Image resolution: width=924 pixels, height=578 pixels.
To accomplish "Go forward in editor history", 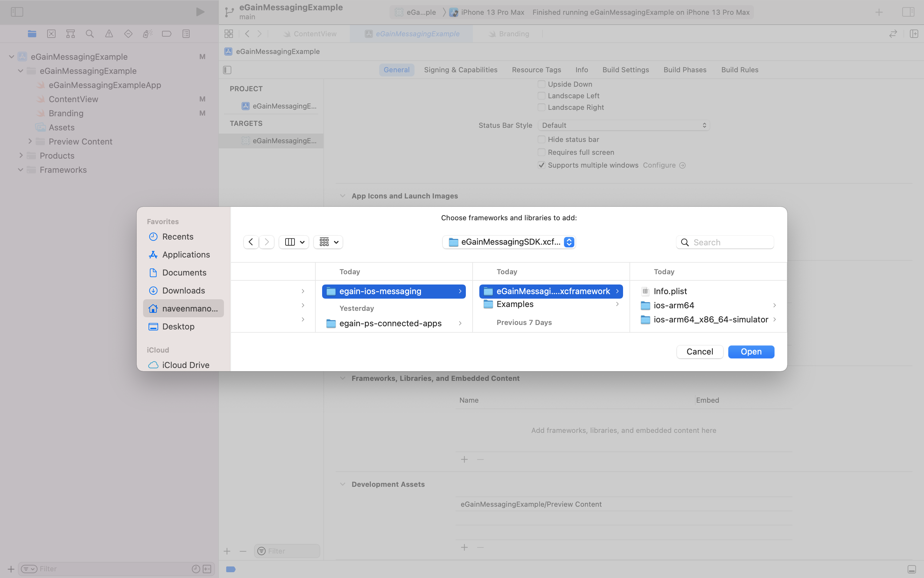I will pyautogui.click(x=260, y=34).
